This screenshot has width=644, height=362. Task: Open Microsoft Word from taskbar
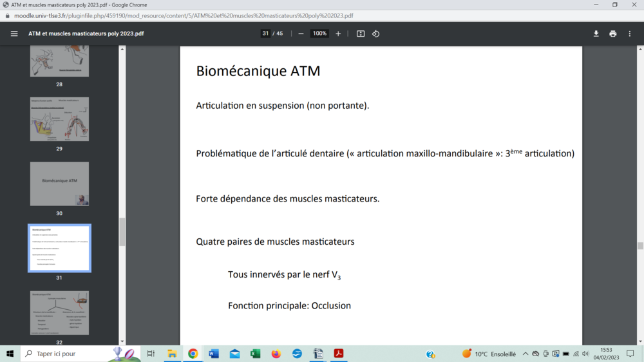pos(214,354)
